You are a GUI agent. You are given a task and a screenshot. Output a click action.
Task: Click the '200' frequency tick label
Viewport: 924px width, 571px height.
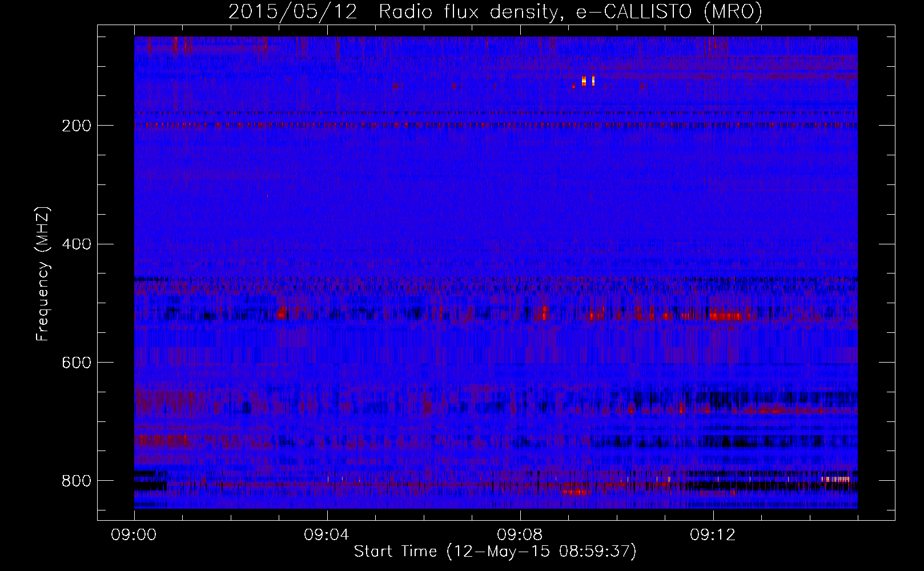77,126
